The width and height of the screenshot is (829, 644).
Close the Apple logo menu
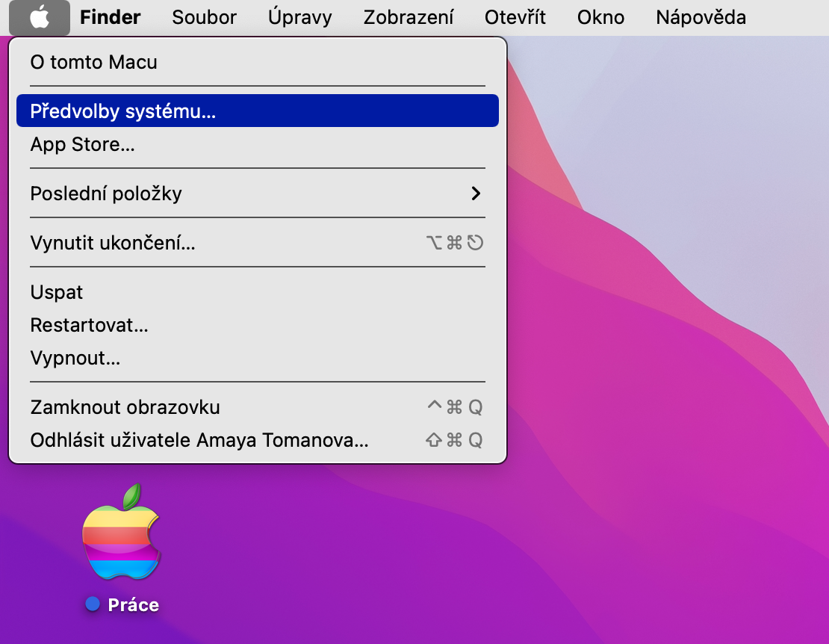(40, 17)
